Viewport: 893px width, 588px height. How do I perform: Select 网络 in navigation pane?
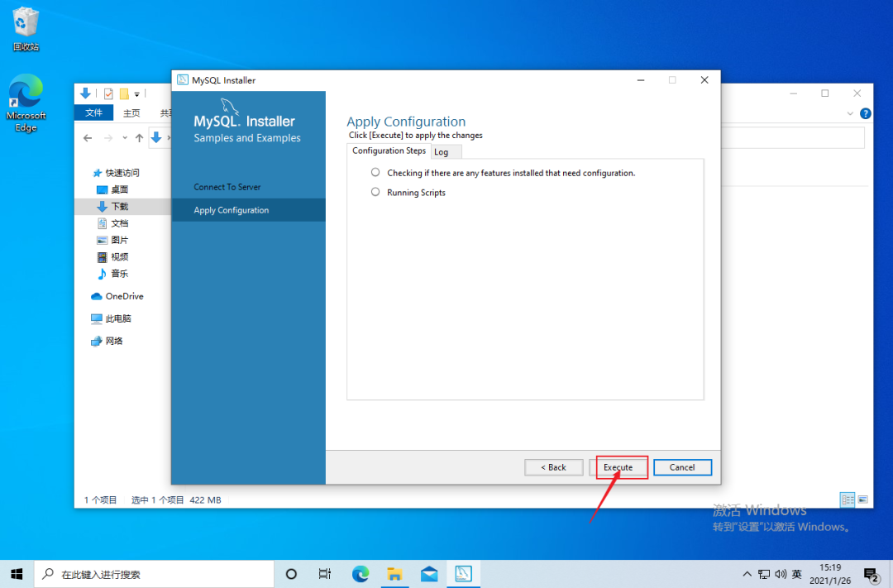point(107,341)
